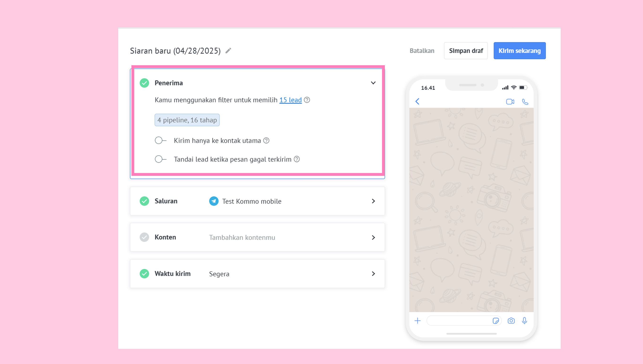Click the Waktu kirim section label
The image size is (643, 364).
(x=173, y=274)
